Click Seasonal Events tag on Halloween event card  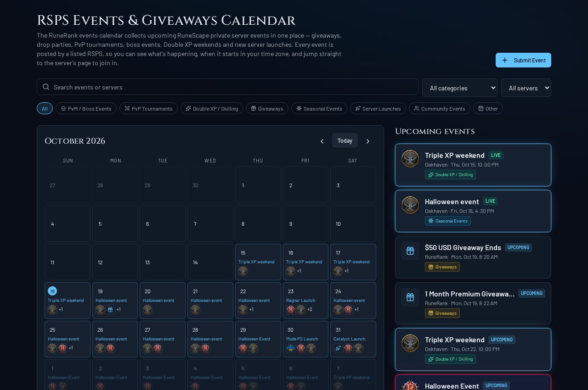(x=448, y=221)
